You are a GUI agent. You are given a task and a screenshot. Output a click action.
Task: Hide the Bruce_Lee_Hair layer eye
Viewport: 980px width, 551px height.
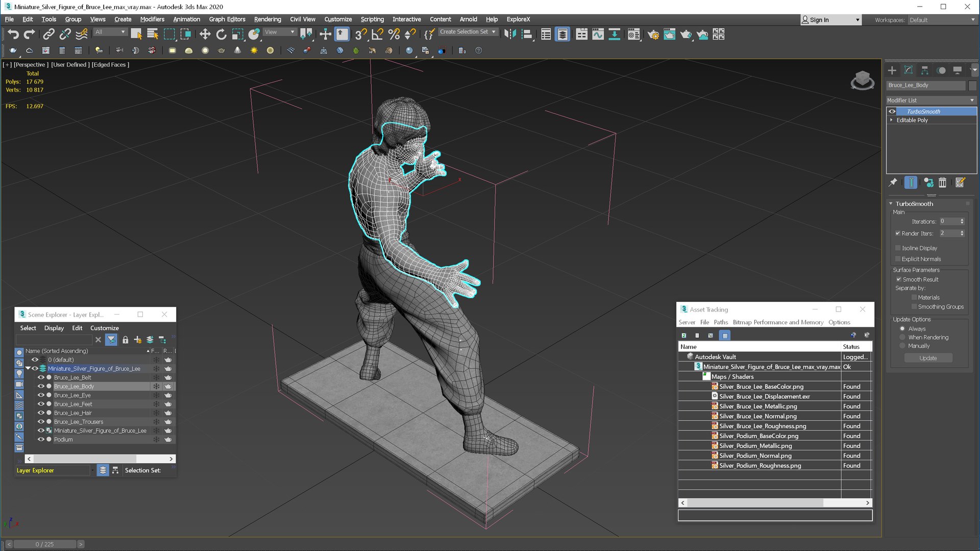tap(41, 413)
